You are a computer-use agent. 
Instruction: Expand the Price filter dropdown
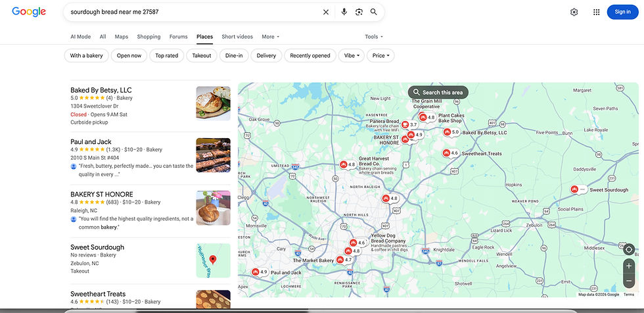pos(380,55)
